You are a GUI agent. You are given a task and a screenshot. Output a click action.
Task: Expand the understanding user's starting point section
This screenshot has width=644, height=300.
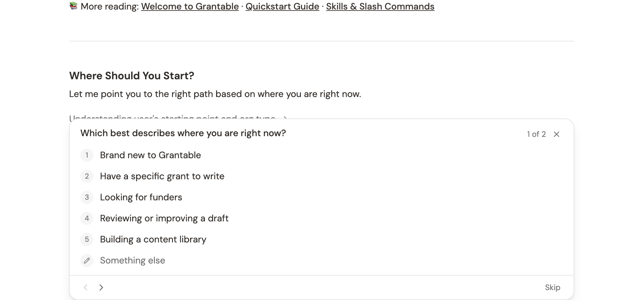point(285,118)
